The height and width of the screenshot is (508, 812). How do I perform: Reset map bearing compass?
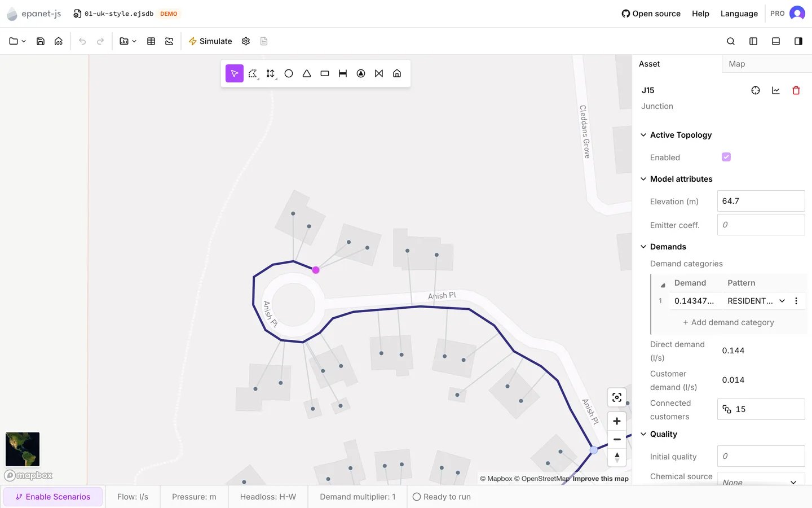tap(617, 457)
